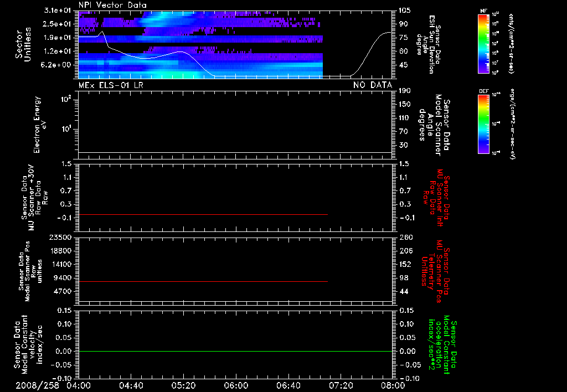Image resolution: width=567 pixels, height=392 pixels.
Task: Click the "70" scanner angle tick
Action: pos(403,132)
